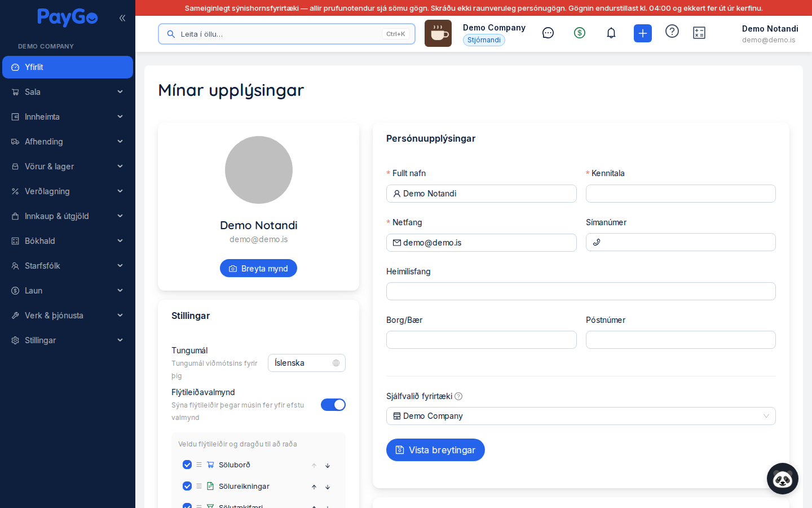The height and width of the screenshot is (508, 812).
Task: Open the help question mark icon
Action: point(672,31)
